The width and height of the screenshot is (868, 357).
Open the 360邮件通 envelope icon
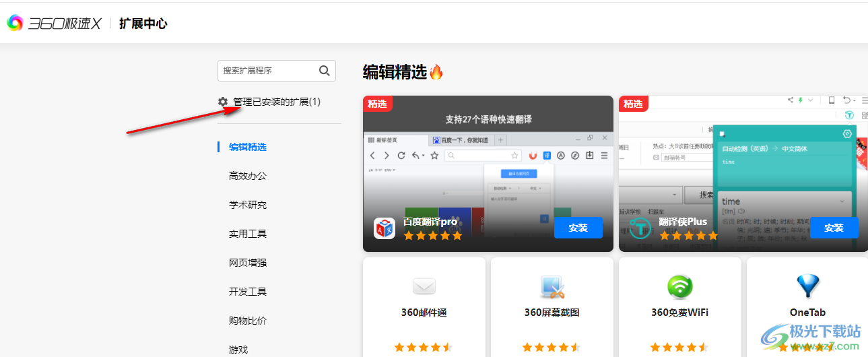coord(424,287)
